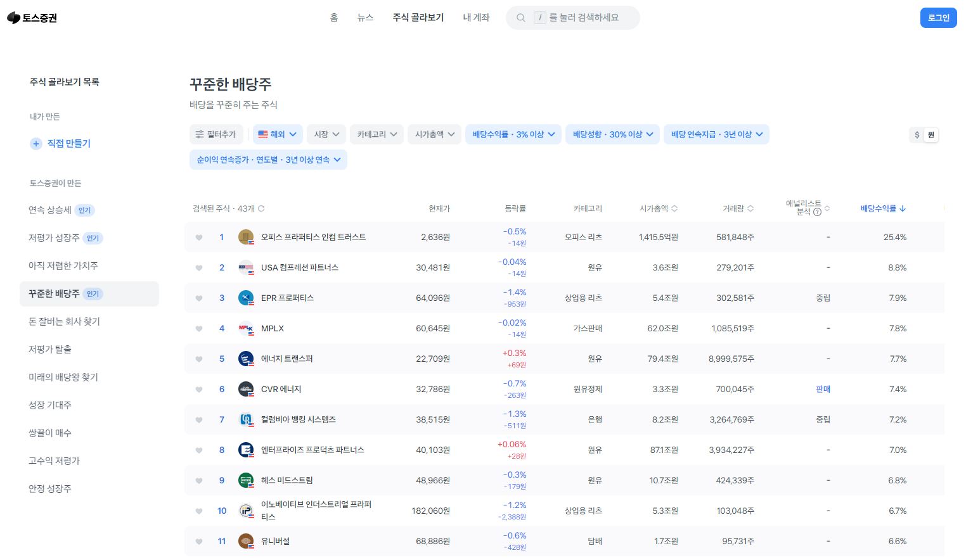Click the plus icon for 직접 만들기

click(x=36, y=144)
